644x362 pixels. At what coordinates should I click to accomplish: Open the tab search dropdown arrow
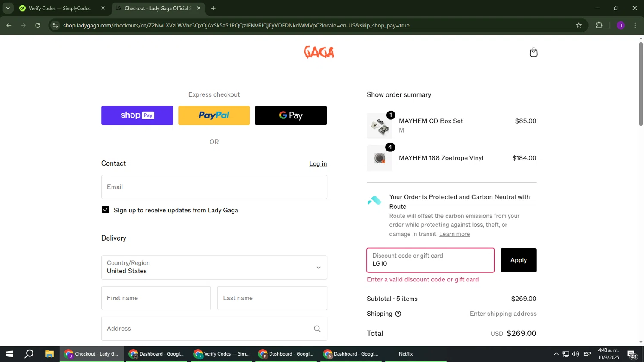8,8
